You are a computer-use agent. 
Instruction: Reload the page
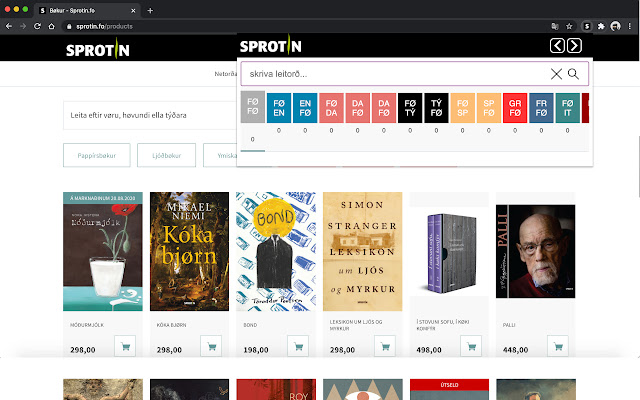[x=37, y=26]
